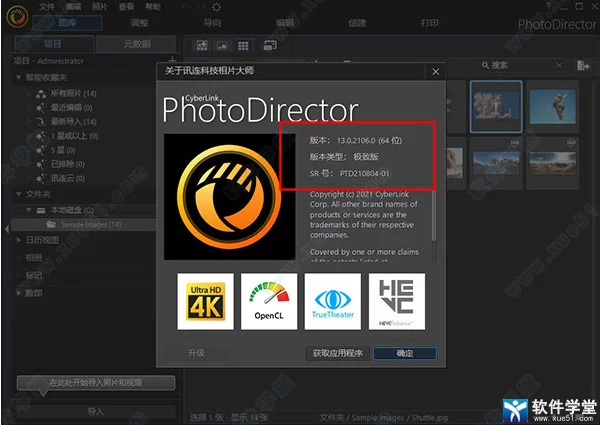The width and height of the screenshot is (600, 425).
Task: Click the export/share icon next to search box
Action: (x=583, y=66)
